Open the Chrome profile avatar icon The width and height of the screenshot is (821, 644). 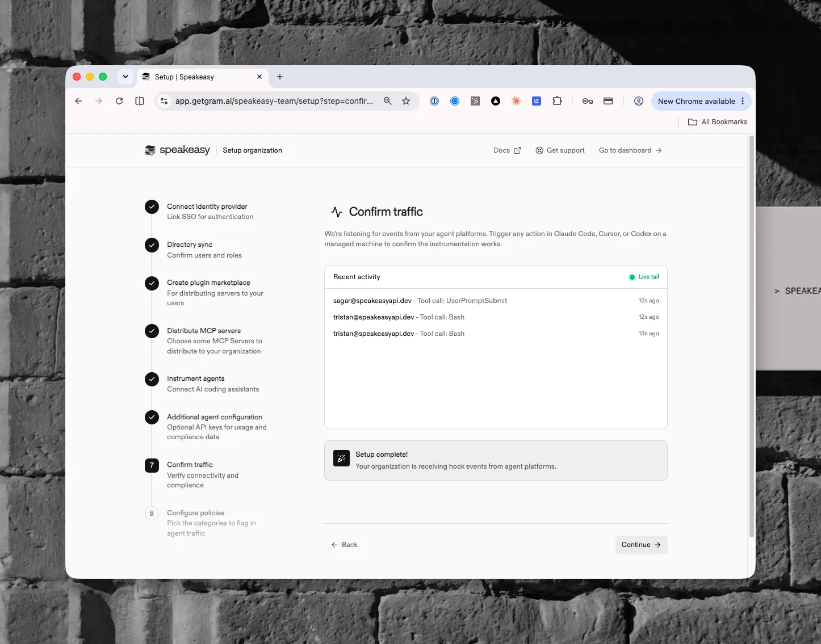639,101
